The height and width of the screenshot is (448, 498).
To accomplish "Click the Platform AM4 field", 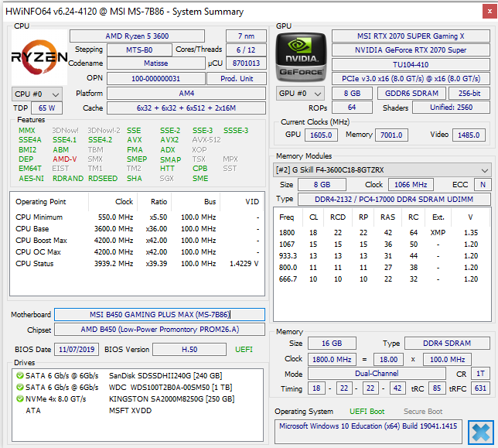I will pos(186,94).
